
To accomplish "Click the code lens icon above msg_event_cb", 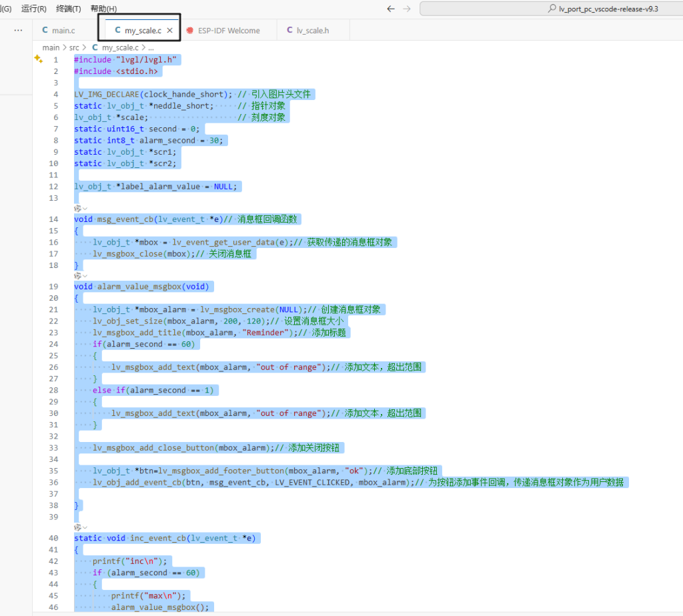I will tap(77, 209).
